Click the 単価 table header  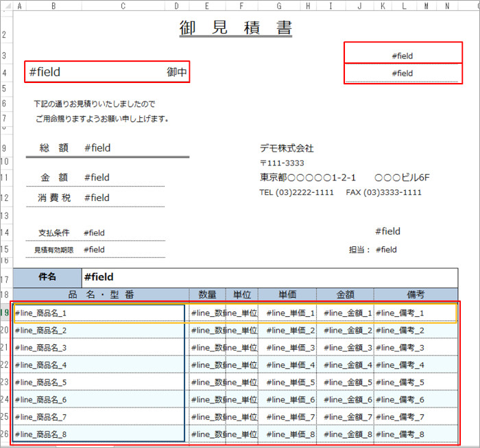point(287,294)
